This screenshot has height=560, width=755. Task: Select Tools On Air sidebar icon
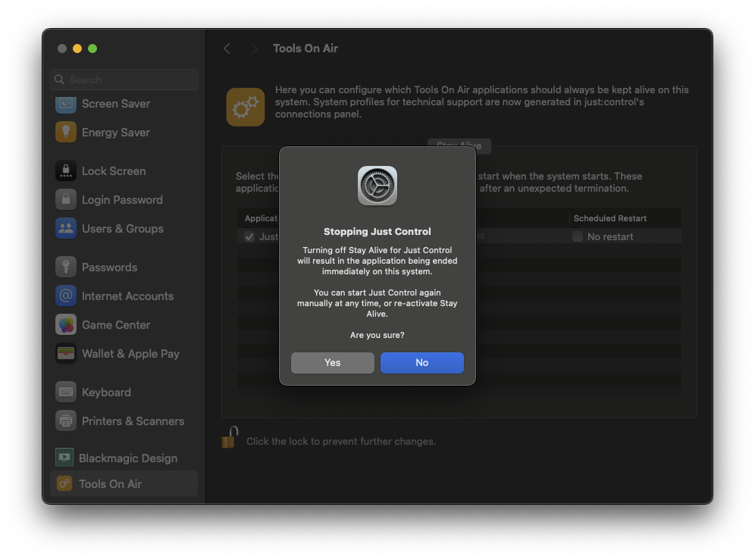pos(64,483)
